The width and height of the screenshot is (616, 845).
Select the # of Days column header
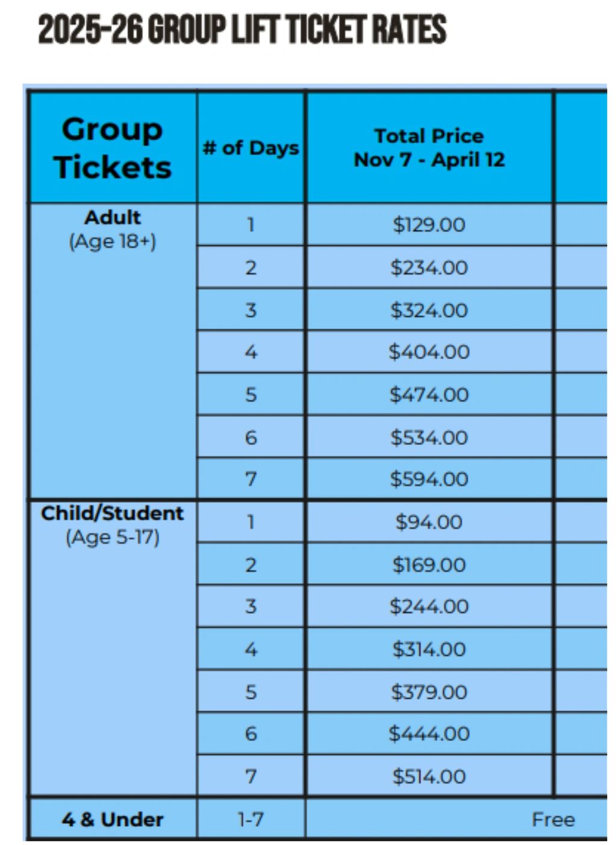point(250,148)
